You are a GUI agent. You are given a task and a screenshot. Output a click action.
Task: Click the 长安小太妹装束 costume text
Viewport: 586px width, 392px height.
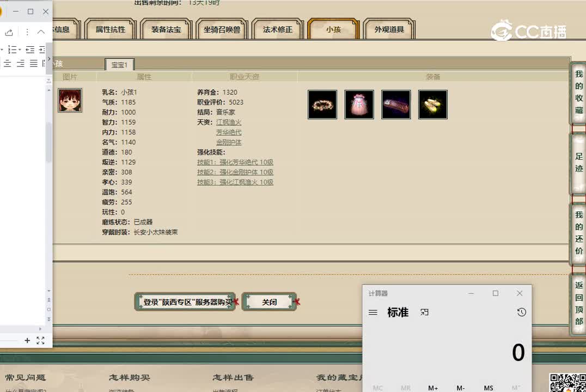[x=155, y=232]
